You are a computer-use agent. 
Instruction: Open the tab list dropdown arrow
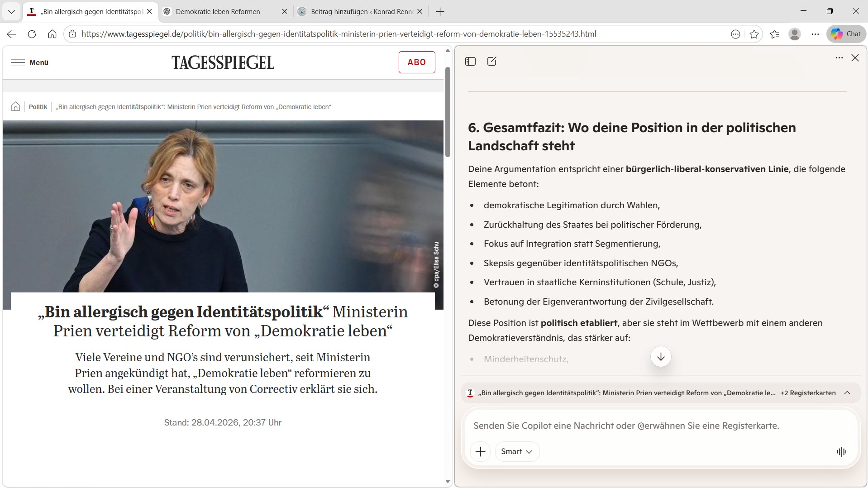click(12, 12)
